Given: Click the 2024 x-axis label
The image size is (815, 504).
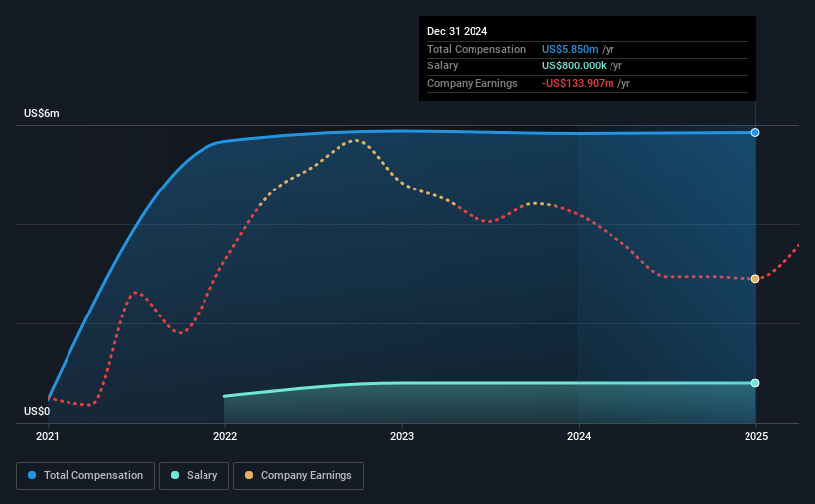Looking at the screenshot, I should click(x=579, y=436).
